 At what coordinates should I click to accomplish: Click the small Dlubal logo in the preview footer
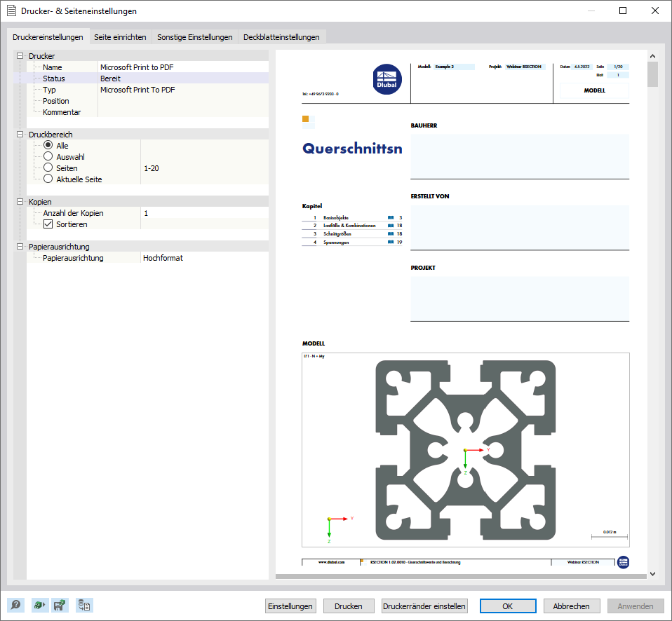(x=623, y=562)
